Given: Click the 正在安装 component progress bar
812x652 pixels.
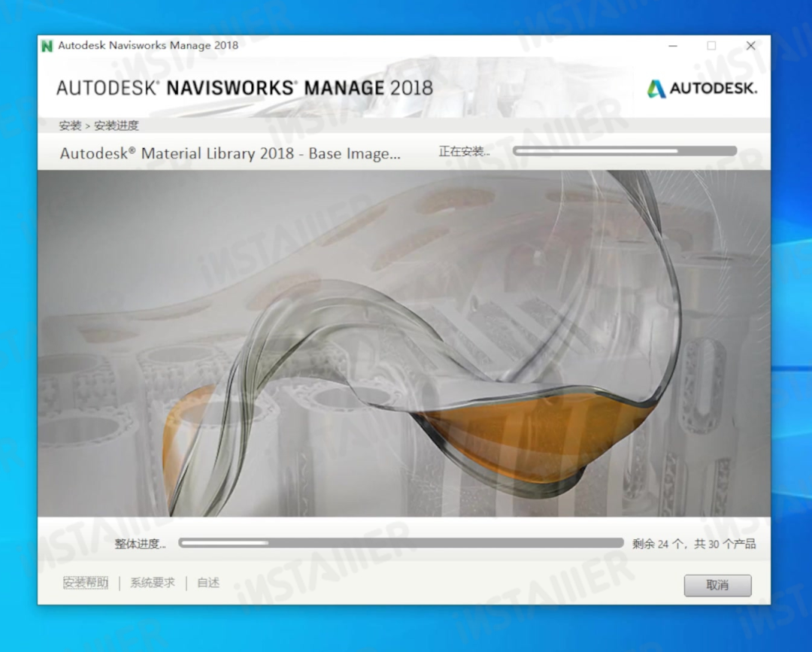Looking at the screenshot, I should [x=625, y=150].
